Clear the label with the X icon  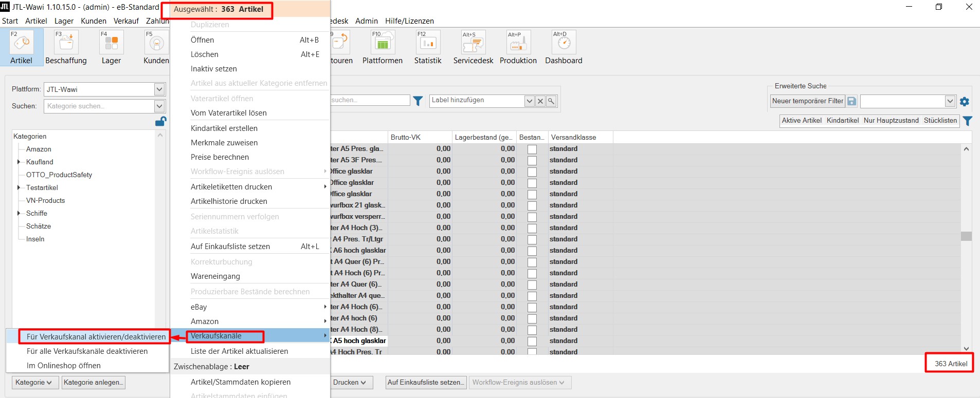click(x=540, y=101)
